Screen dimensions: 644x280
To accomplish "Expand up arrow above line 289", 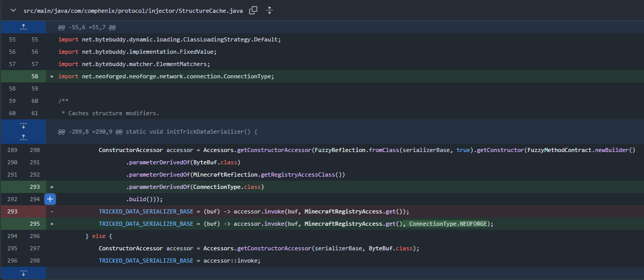I will [x=23, y=138].
